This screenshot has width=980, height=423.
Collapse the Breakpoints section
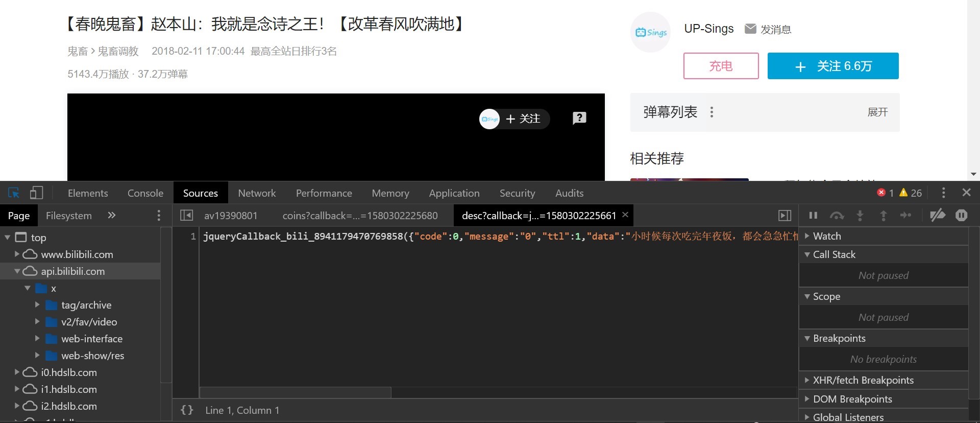tap(807, 338)
